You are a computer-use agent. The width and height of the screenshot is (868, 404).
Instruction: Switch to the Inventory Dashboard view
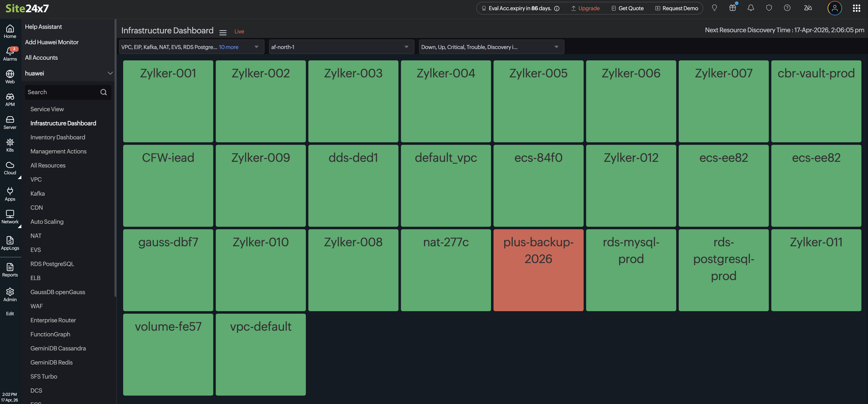click(58, 137)
